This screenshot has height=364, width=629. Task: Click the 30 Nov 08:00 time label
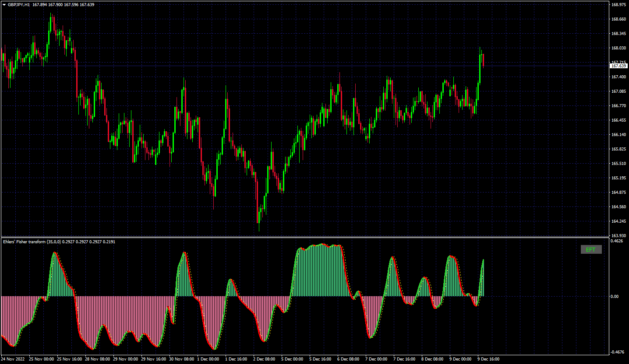coord(181,359)
